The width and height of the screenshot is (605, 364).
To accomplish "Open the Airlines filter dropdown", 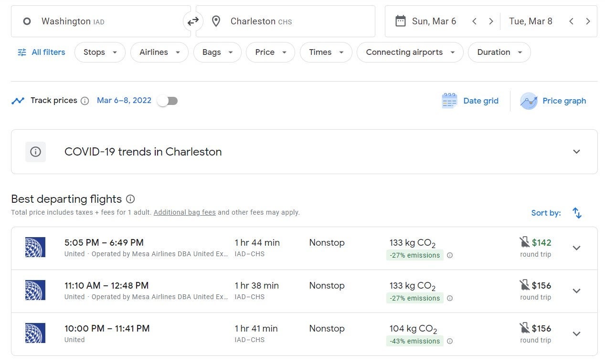I will [159, 52].
